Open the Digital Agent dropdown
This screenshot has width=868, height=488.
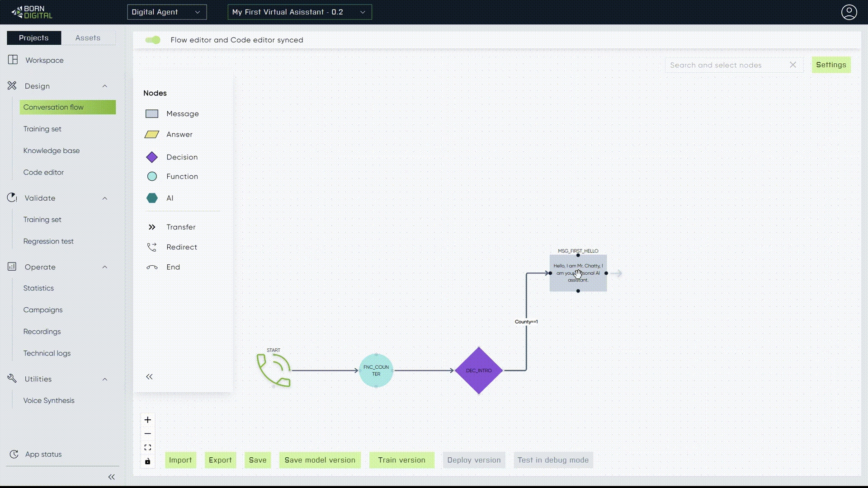tap(166, 12)
